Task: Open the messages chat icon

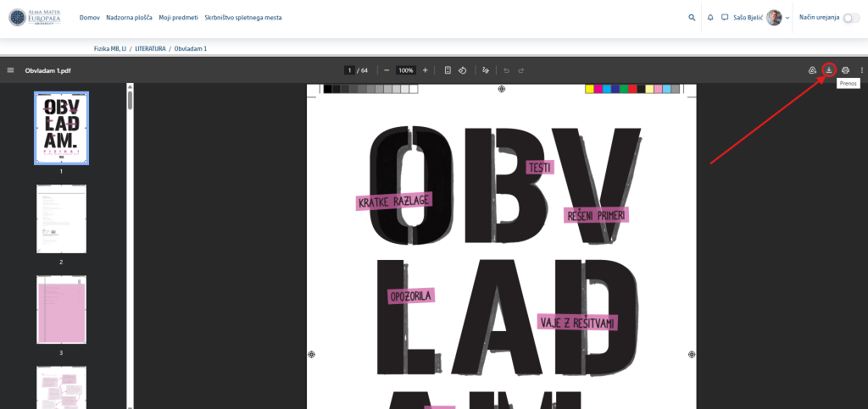Action: (725, 18)
